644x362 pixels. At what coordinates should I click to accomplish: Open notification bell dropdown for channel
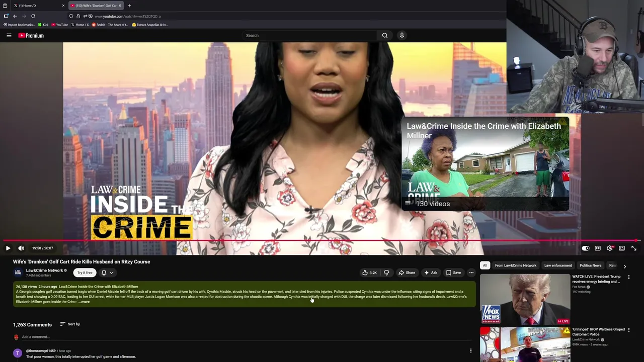point(107,273)
